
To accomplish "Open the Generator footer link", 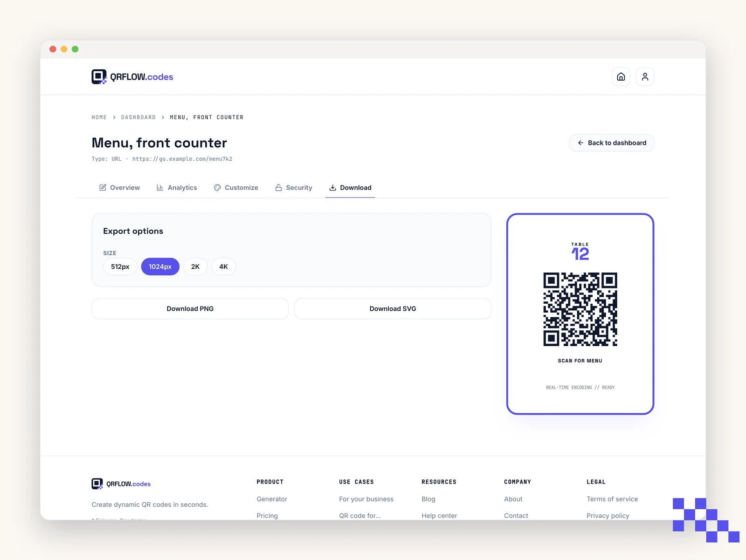I will tap(272, 499).
